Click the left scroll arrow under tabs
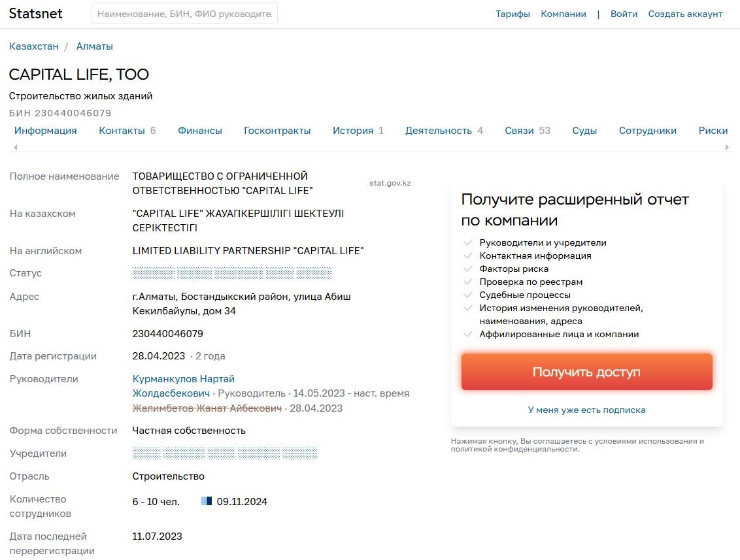Image resolution: width=740 pixels, height=560 pixels. click(x=16, y=147)
